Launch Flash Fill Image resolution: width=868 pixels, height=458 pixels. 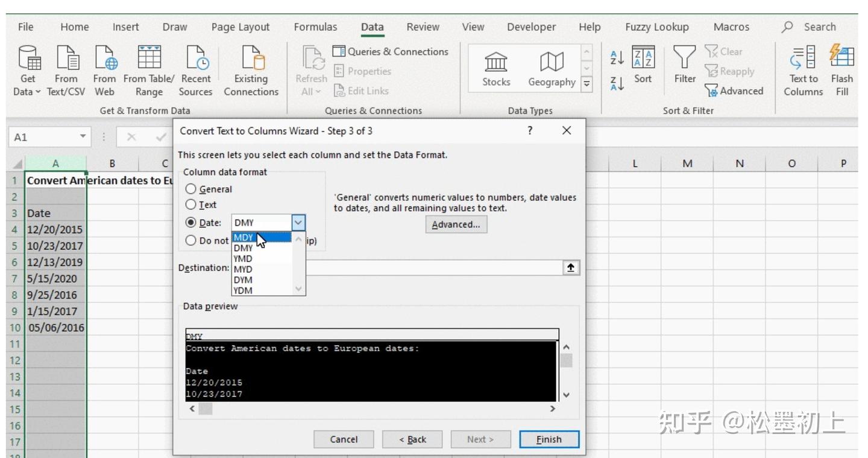click(842, 69)
